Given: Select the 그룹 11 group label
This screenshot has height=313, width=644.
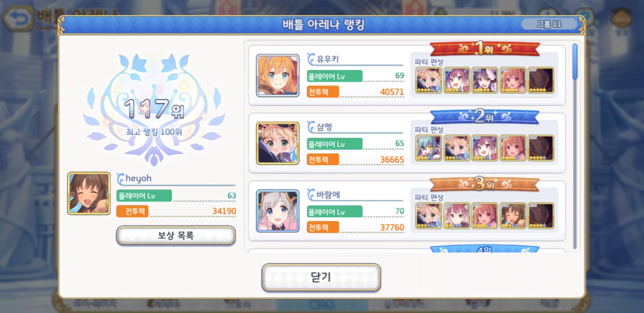Looking at the screenshot, I should click(549, 24).
